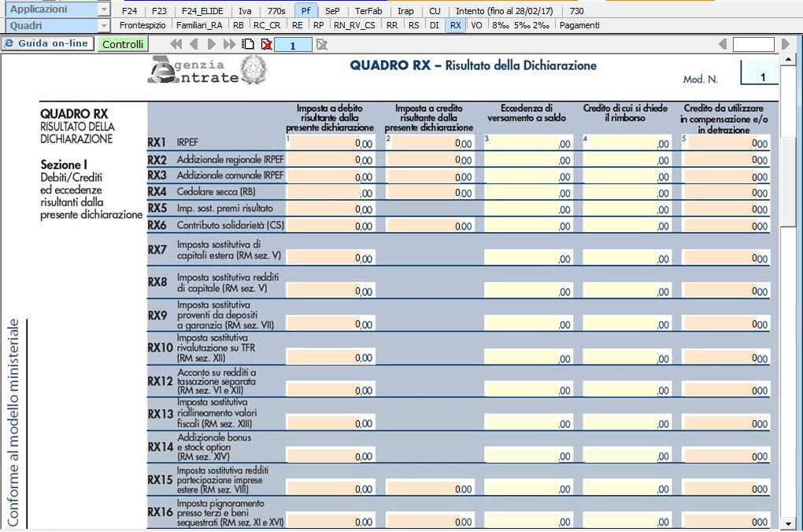The width and height of the screenshot is (803, 532).
Task: Click the new module page icon
Action: point(248,45)
